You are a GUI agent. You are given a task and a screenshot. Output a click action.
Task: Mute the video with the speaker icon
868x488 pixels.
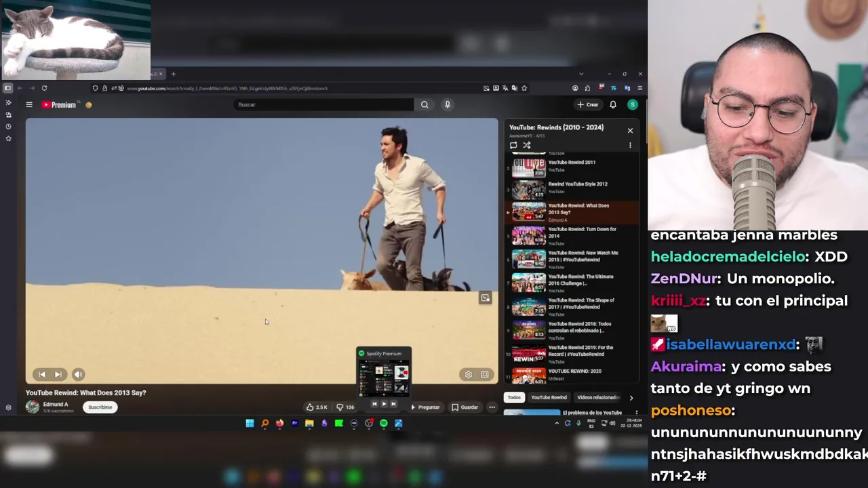(x=79, y=374)
